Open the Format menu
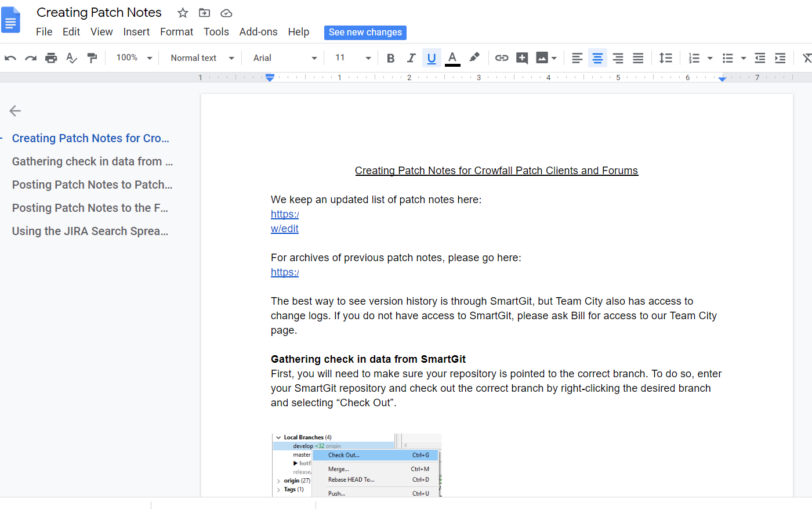Viewport: 812px width, 509px height. (176, 32)
